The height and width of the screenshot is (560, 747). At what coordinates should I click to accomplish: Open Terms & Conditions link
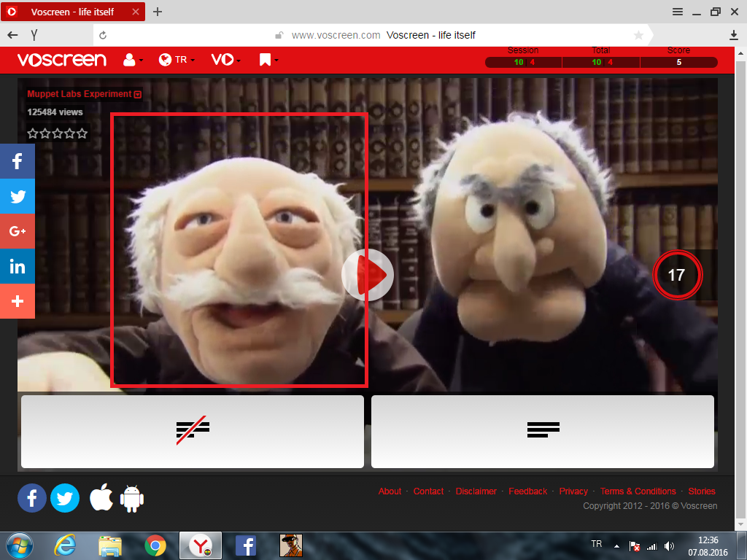point(638,491)
